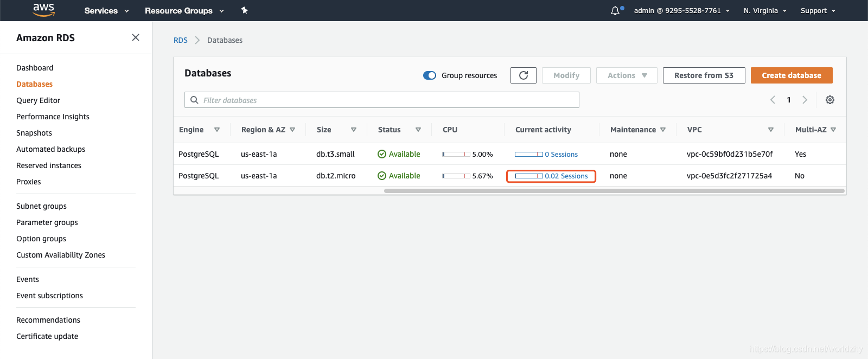Close the Amazon RDS sidebar

(x=136, y=37)
